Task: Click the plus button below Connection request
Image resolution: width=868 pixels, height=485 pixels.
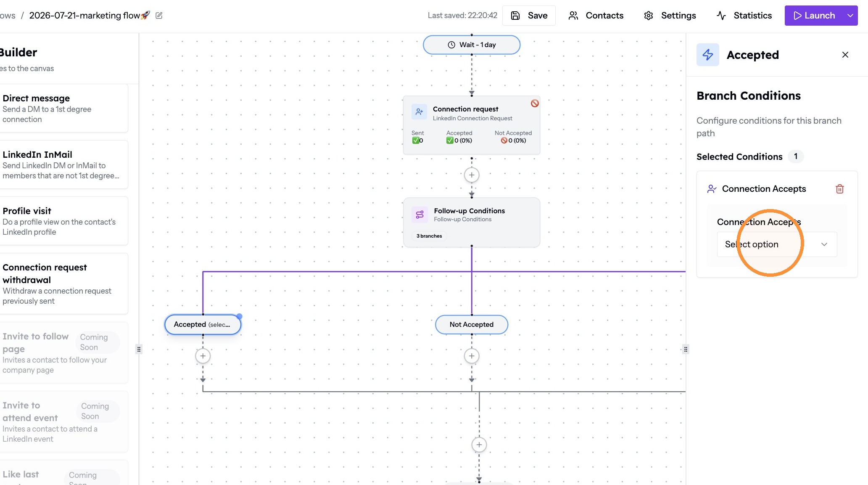Action: tap(472, 175)
